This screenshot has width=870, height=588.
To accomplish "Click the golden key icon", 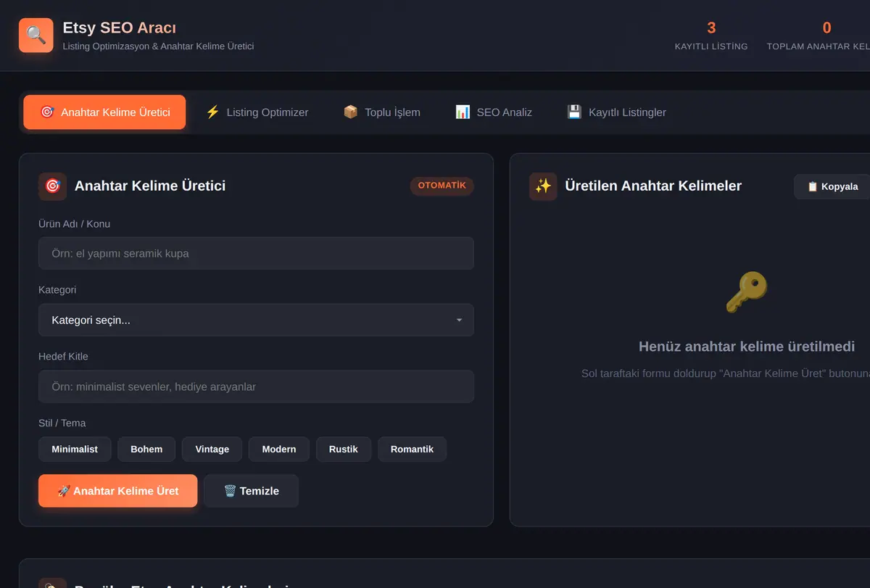I will pos(746,292).
